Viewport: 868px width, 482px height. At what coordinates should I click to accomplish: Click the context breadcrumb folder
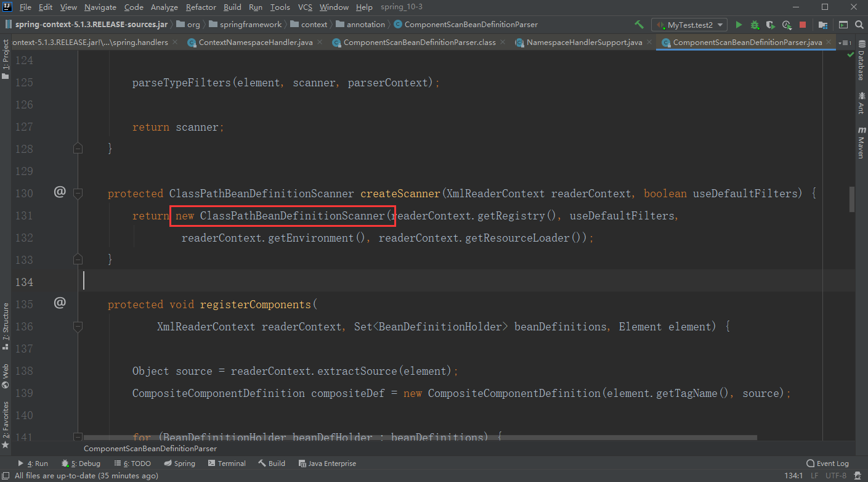tap(309, 25)
